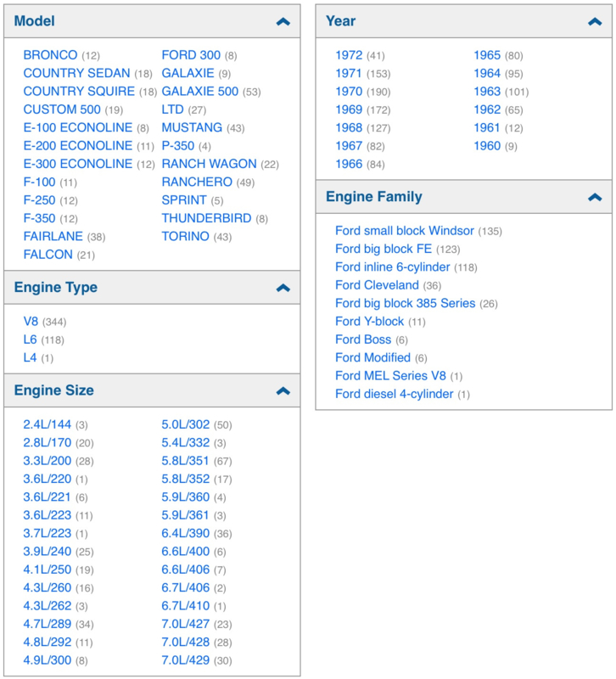Filter by F-350 model
Screen dimensions: 616x679
[x=39, y=219]
